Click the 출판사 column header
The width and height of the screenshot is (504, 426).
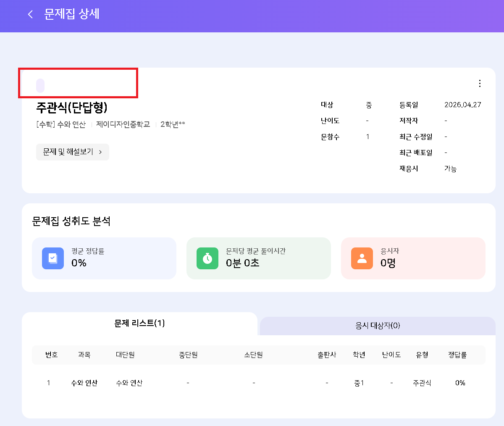(x=327, y=355)
